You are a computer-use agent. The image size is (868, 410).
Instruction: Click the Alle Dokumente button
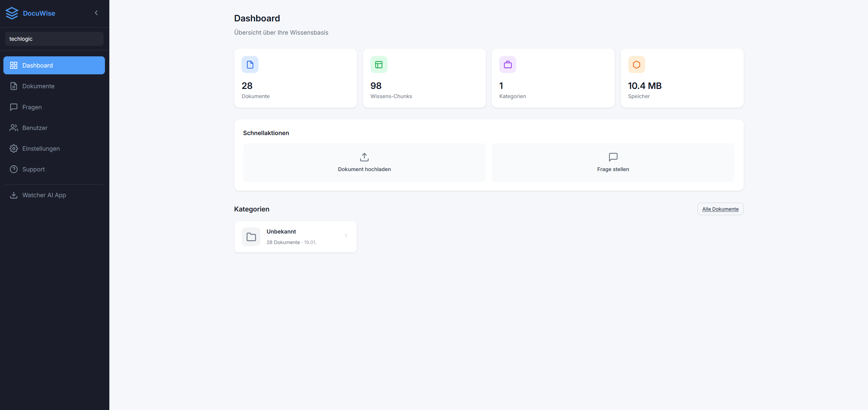(720, 209)
